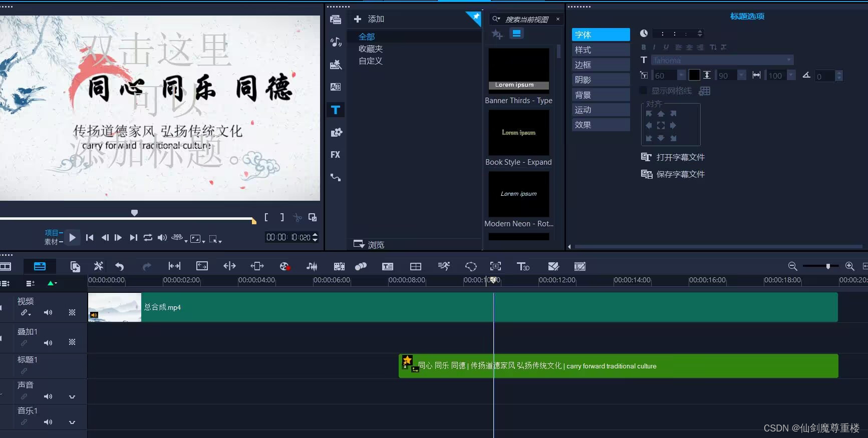The width and height of the screenshot is (868, 438).
Task: Zoom in the timeline
Action: pos(849,266)
